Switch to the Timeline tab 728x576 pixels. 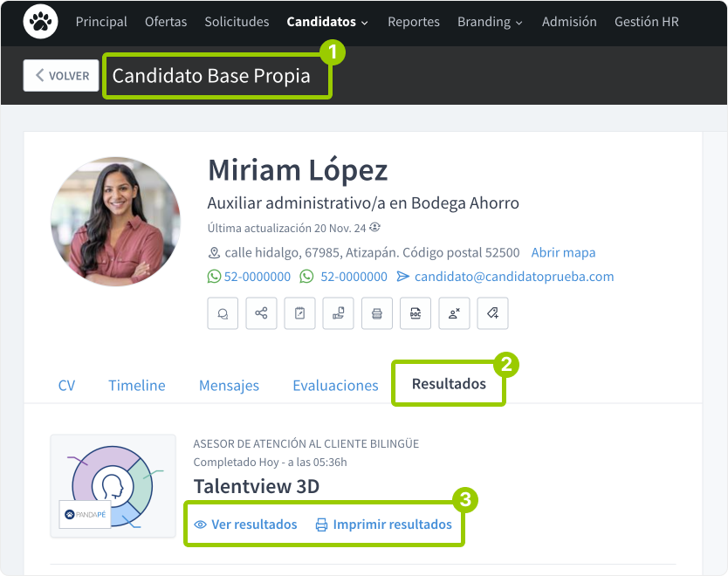tap(136, 385)
